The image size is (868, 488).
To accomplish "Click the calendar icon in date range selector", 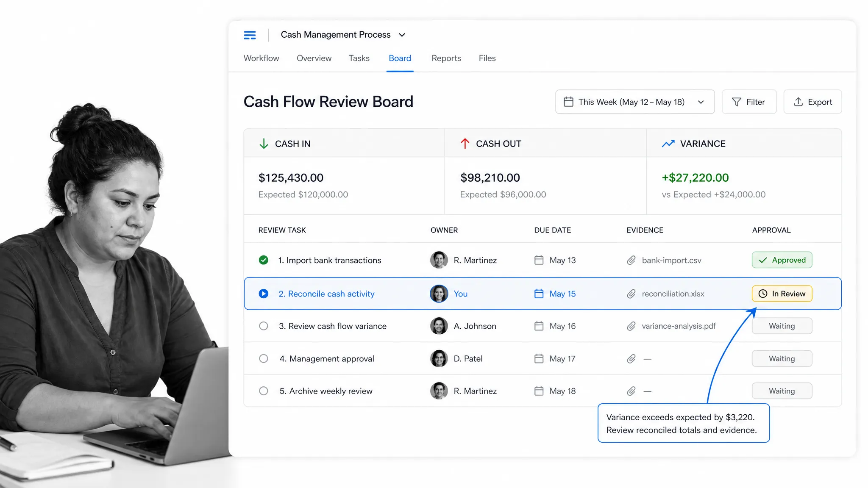I will click(568, 102).
